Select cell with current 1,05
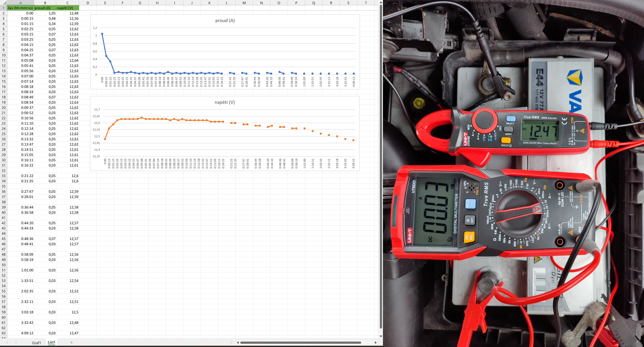This screenshot has width=644, height=347. tap(45, 13)
